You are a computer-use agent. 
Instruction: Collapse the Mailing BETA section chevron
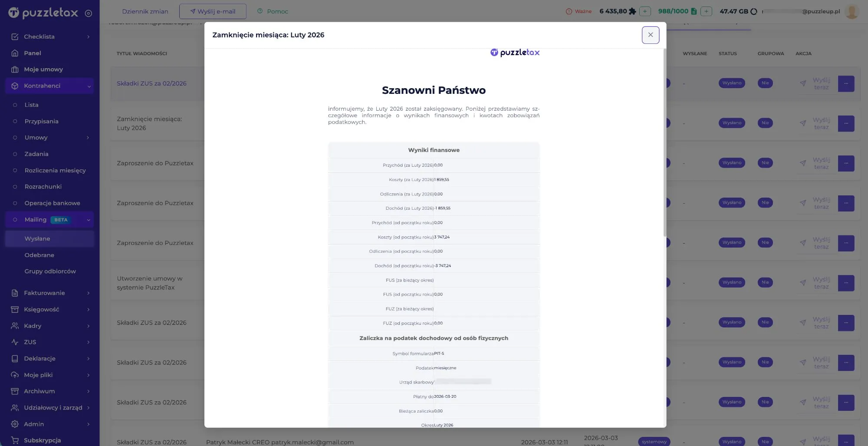click(x=89, y=220)
